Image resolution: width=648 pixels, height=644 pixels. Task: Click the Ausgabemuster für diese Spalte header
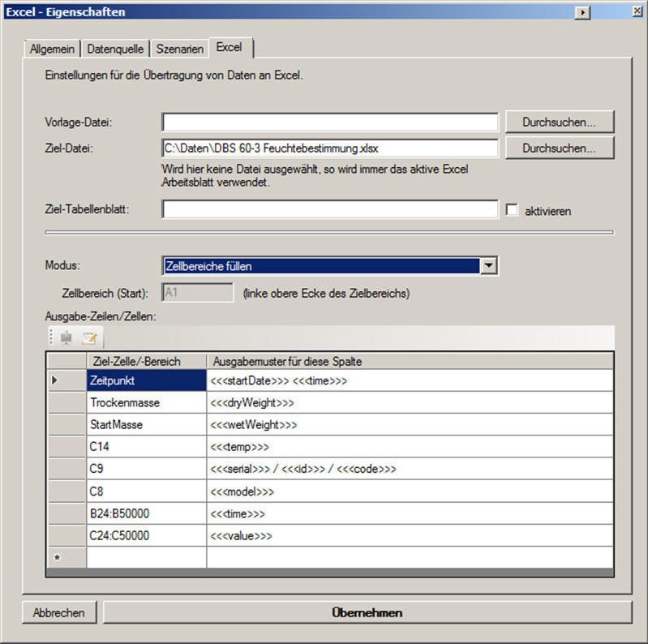[410, 361]
